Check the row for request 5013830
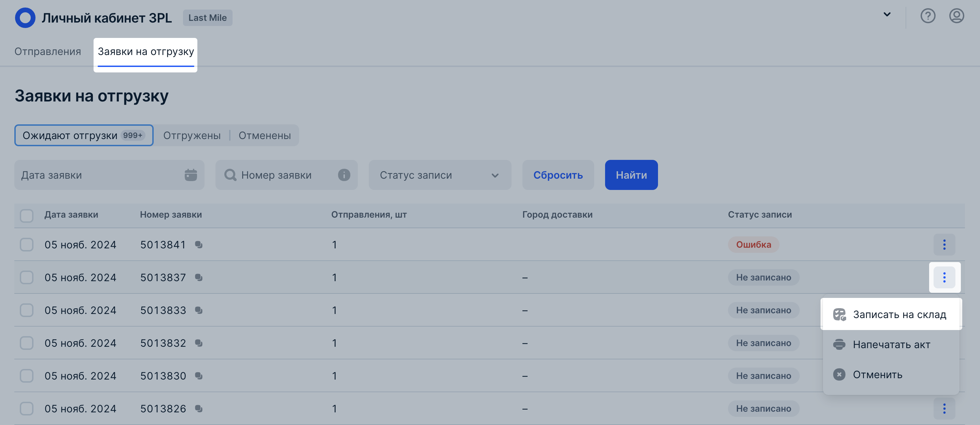980x425 pixels. pos(27,375)
